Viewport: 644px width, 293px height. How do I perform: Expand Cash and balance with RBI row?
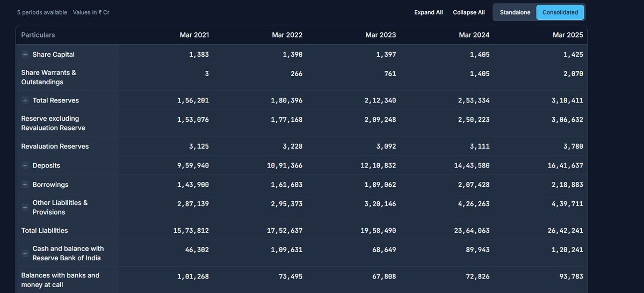click(x=25, y=253)
